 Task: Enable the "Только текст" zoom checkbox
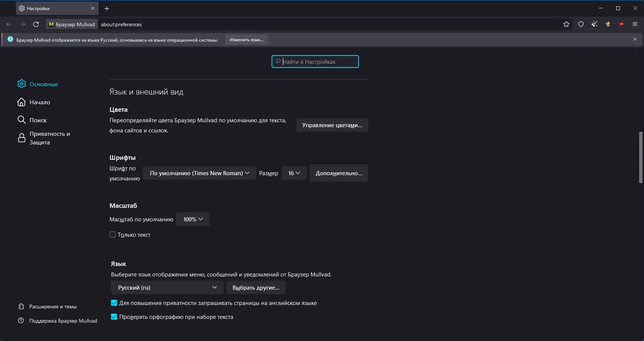pos(113,235)
